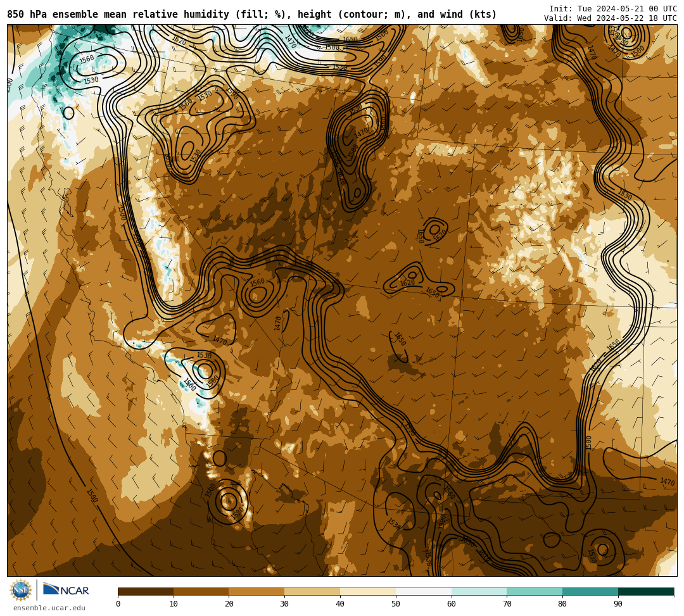Click the 'Valid: Wed 2024-05-22 18 UTC' text
The height and width of the screenshot is (616, 684).
coord(611,18)
